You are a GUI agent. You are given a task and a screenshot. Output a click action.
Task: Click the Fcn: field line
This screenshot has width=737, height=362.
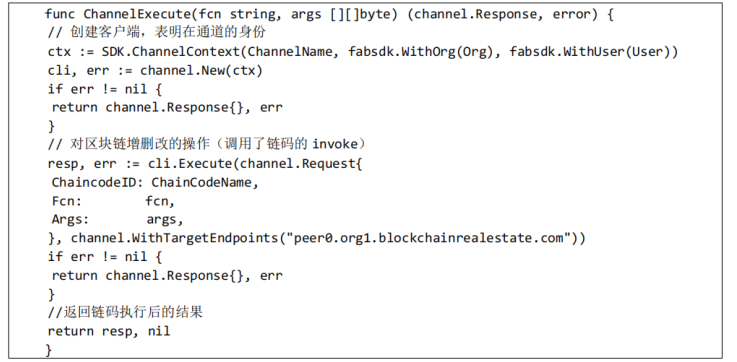(x=113, y=201)
